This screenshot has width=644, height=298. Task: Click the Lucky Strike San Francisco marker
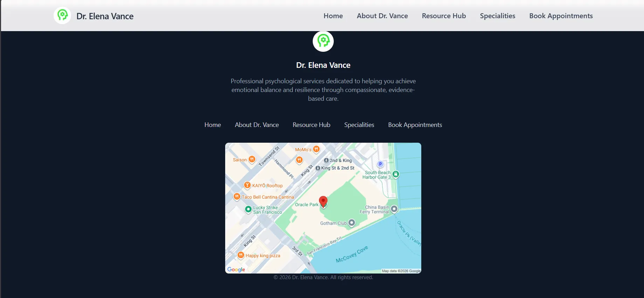click(248, 210)
